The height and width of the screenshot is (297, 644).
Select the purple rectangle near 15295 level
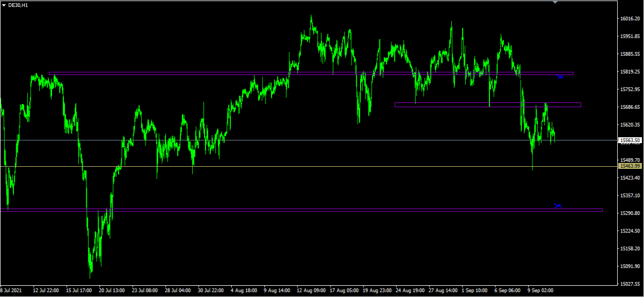click(x=301, y=210)
